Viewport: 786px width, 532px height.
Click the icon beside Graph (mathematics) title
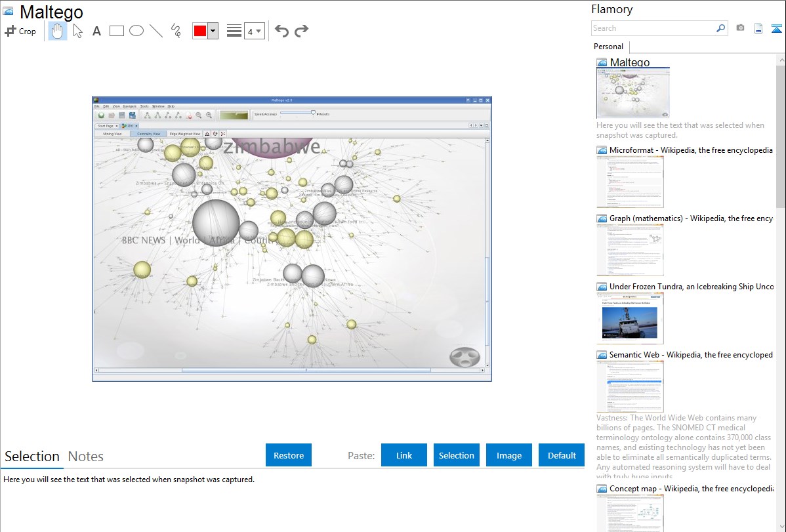[x=602, y=218]
